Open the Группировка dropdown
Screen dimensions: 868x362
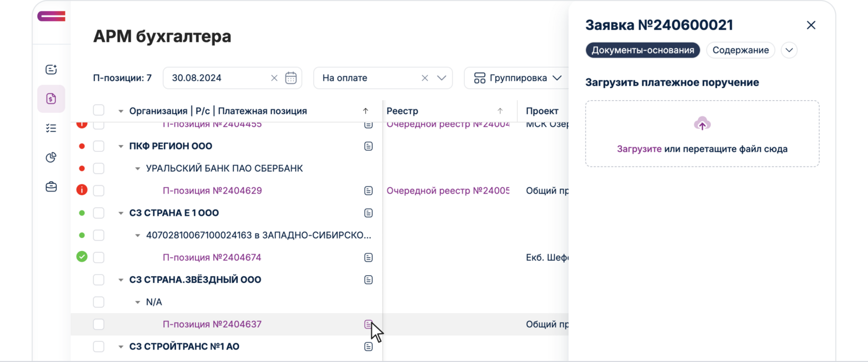pos(517,78)
